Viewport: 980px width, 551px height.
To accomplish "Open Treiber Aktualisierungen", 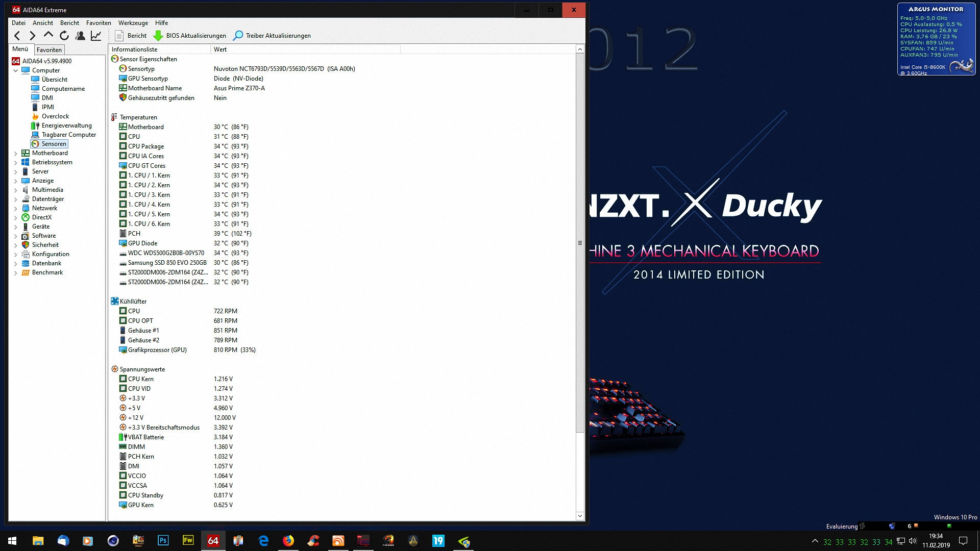I will [272, 36].
